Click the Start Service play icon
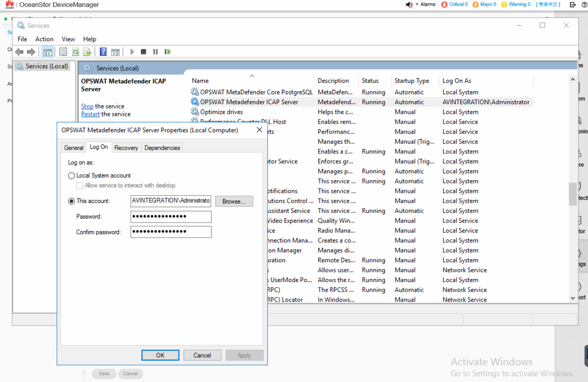The image size is (588, 382). click(x=132, y=52)
